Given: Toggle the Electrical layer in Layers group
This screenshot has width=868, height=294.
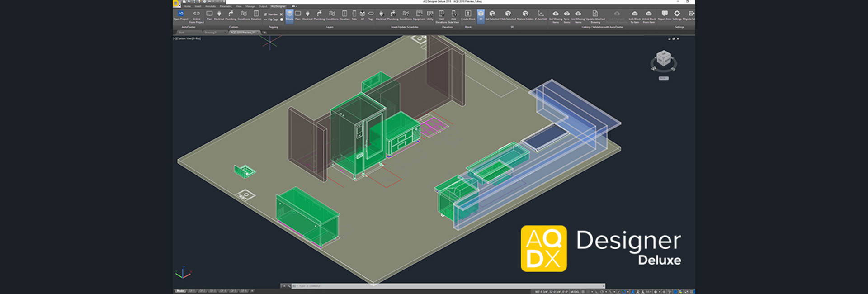Looking at the screenshot, I should click(x=307, y=15).
